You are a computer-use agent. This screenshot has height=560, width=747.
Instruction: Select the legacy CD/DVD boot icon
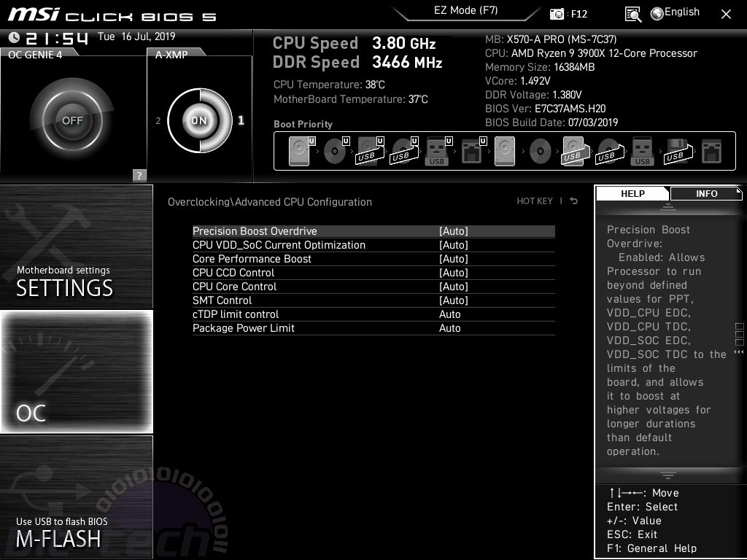tap(541, 152)
